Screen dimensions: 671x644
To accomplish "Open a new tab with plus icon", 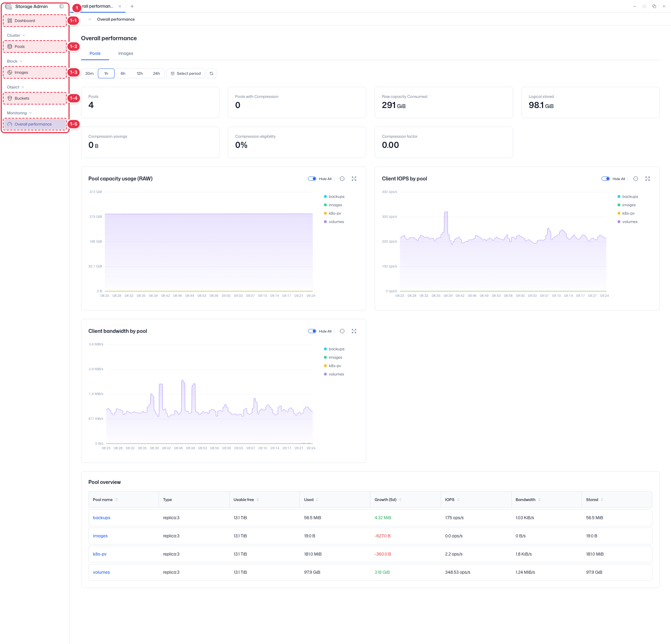I will tap(132, 6).
